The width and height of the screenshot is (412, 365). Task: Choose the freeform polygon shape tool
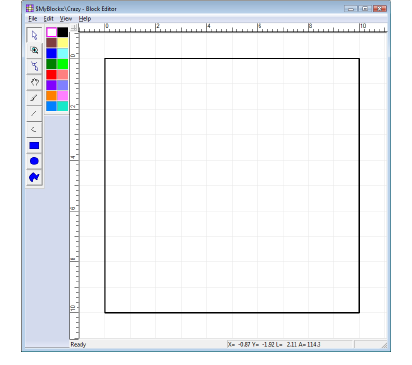[34, 177]
